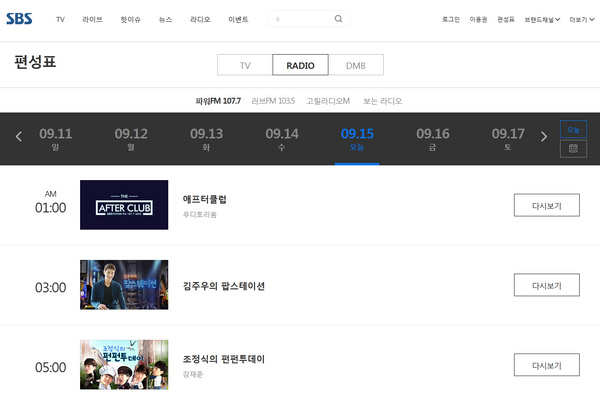
Task: Click 푸디토리움 subtitle text
Action: point(200,215)
